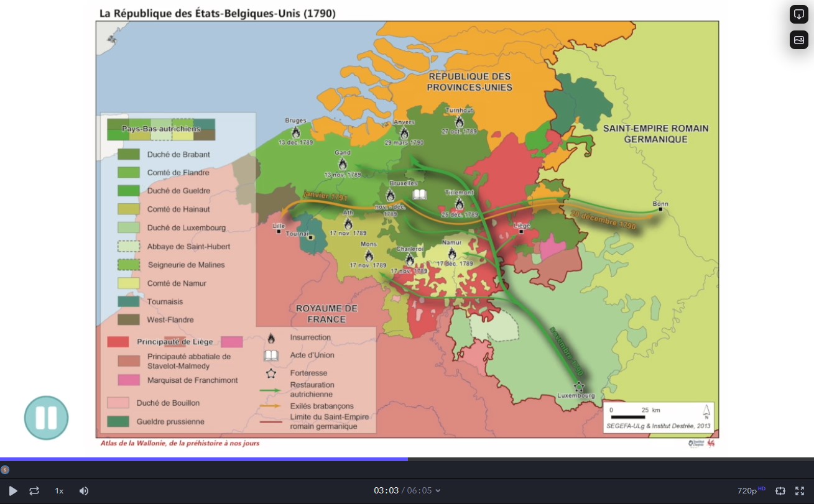Select the round chapter marker below progress bar
Image resolution: width=814 pixels, height=504 pixels.
click(5, 470)
